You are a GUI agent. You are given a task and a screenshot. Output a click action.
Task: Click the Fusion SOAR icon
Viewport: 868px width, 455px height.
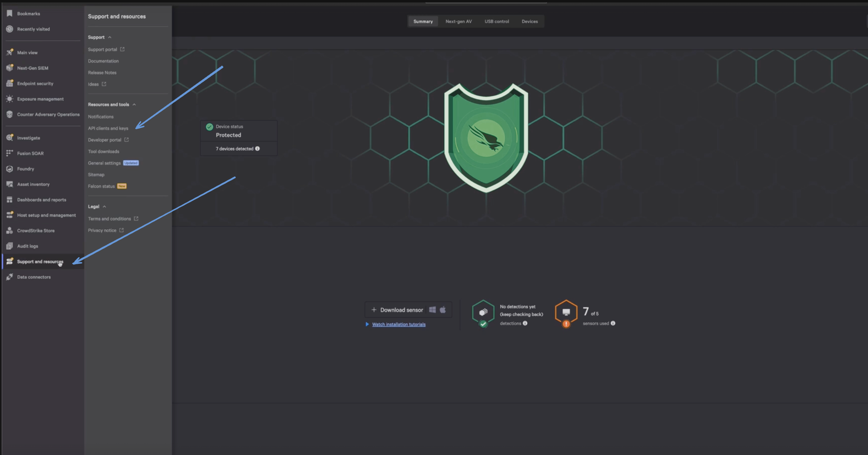(x=9, y=153)
